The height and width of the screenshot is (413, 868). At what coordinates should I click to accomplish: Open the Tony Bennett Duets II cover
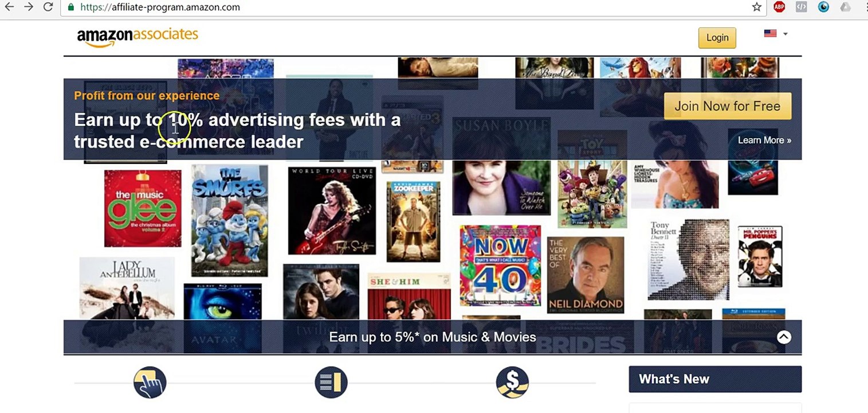tap(689, 259)
